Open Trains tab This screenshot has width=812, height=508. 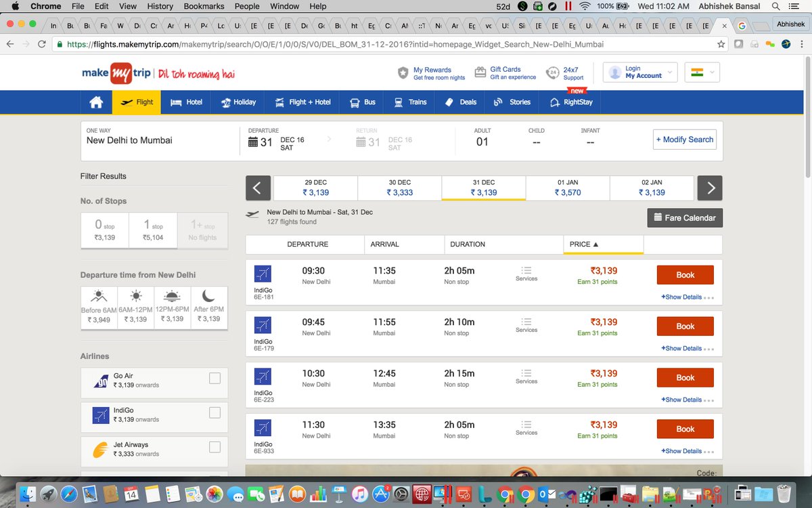410,102
